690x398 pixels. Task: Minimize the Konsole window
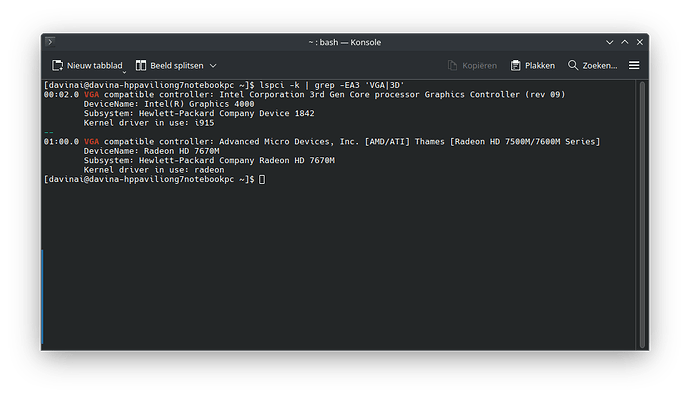pos(609,42)
